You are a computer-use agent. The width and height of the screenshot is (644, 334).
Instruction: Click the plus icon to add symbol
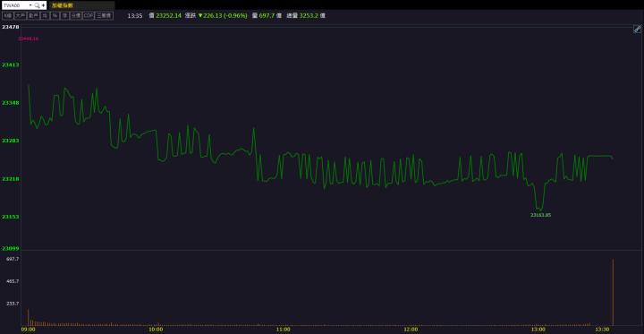tap(43, 5)
